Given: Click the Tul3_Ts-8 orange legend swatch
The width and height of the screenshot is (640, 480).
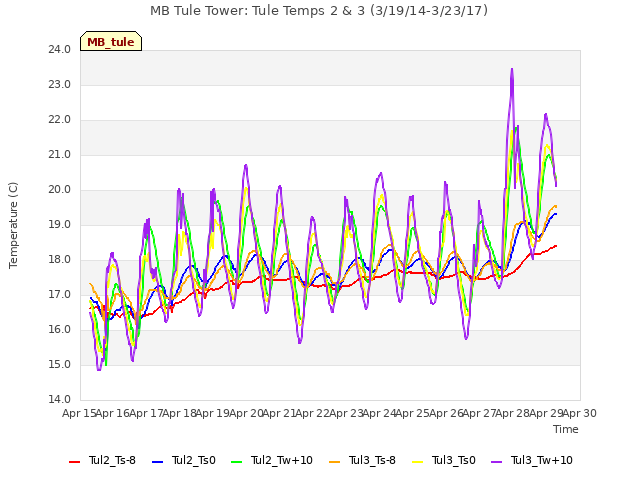Looking at the screenshot, I should tap(334, 462).
